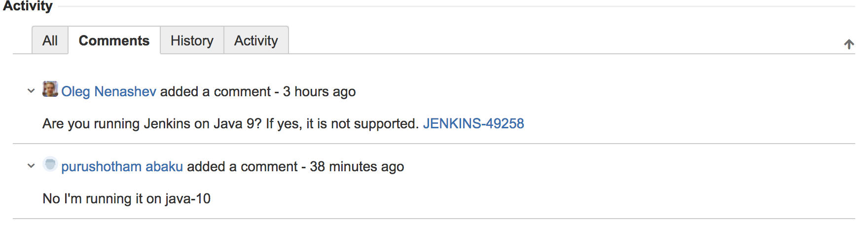Click the Java 9 question comment text

pyautogui.click(x=197, y=123)
